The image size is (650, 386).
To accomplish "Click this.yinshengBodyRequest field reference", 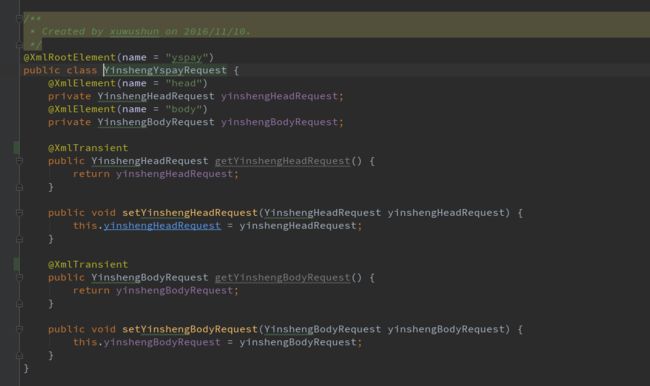I will (147, 342).
